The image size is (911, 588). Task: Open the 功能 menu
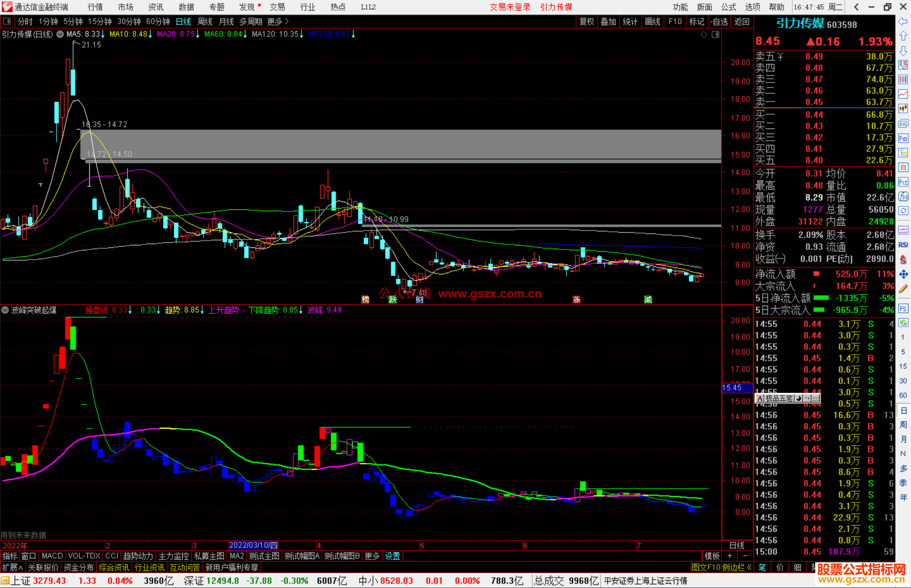[x=680, y=7]
